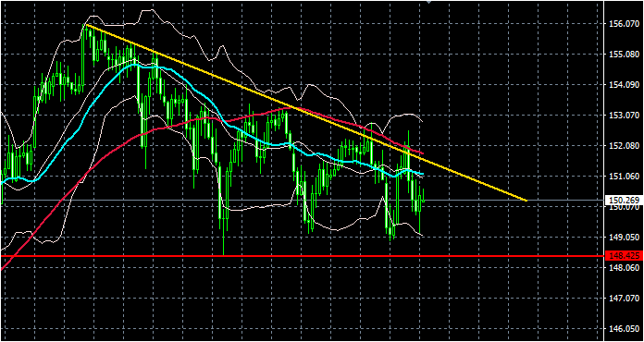
Task: Click the 146.050 price axis label
Action: coord(623,329)
